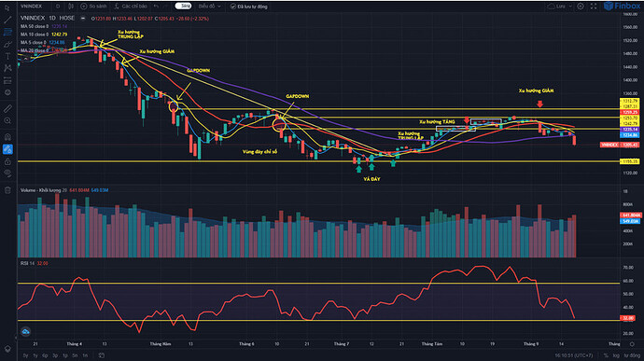Click the VÁ ĐÁY annotation text
This screenshot has height=361, width=644.
pos(371,179)
